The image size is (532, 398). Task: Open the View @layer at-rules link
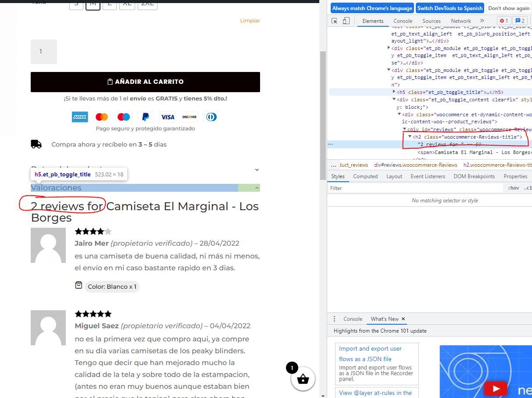tap(375, 393)
